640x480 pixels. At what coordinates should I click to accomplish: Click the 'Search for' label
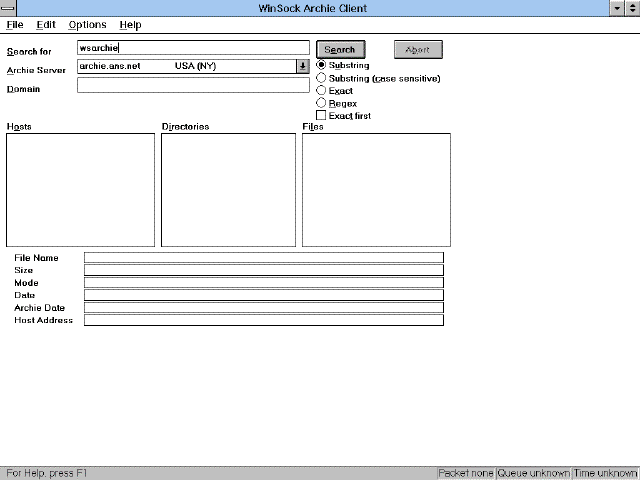pos(29,52)
